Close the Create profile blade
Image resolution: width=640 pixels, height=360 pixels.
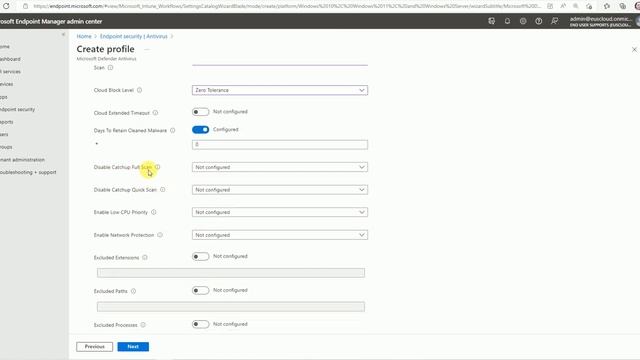[634, 49]
